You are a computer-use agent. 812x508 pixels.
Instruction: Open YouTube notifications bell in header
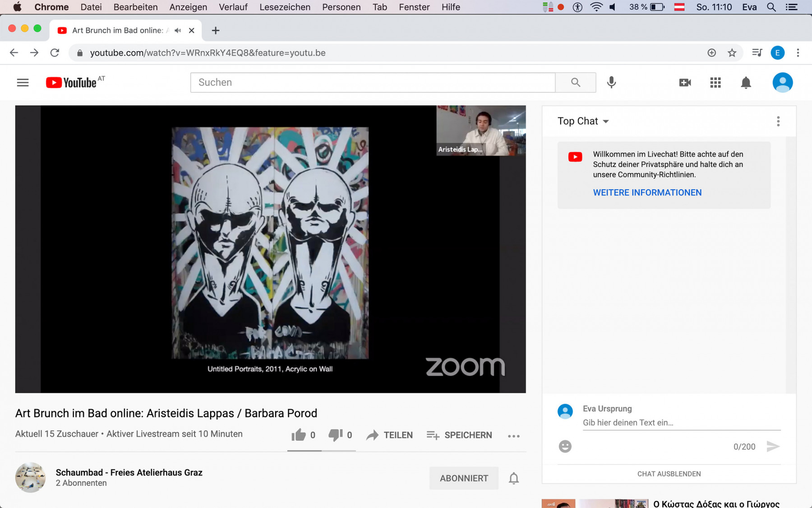pyautogui.click(x=746, y=83)
